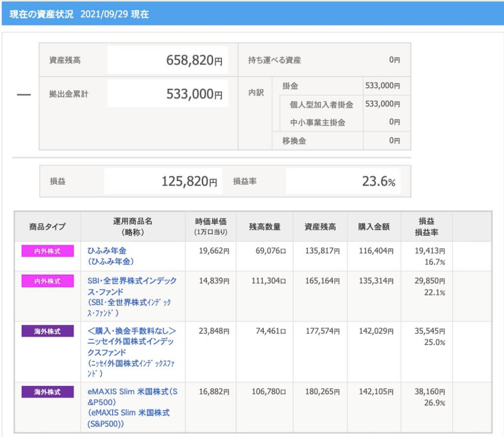Select the profit 29,850円
This screenshot has width=504, height=437.
[430, 281]
